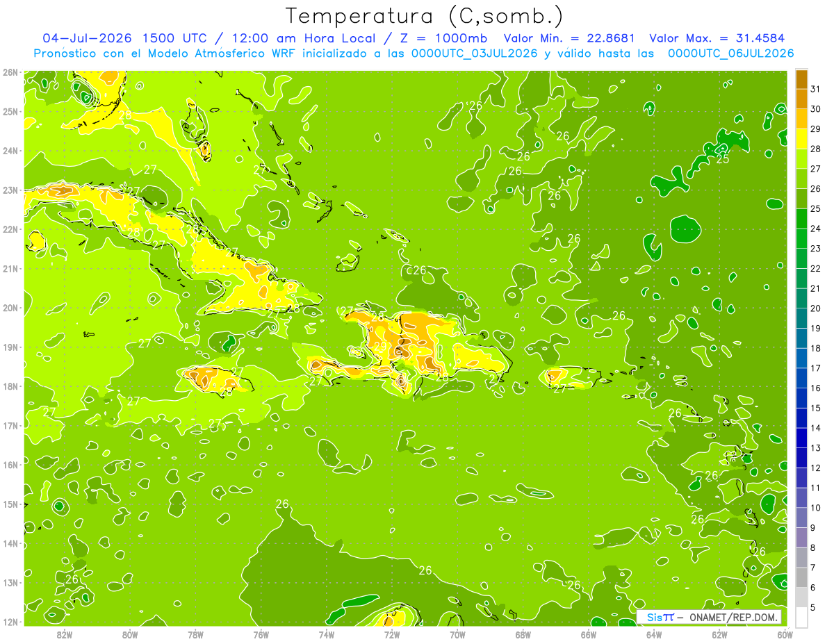Click the latitude label "24N"
The height and width of the screenshot is (644, 834).
click(10, 151)
